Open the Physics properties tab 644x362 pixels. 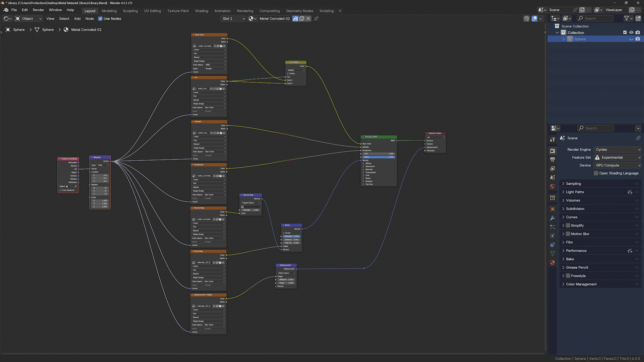[x=552, y=236]
